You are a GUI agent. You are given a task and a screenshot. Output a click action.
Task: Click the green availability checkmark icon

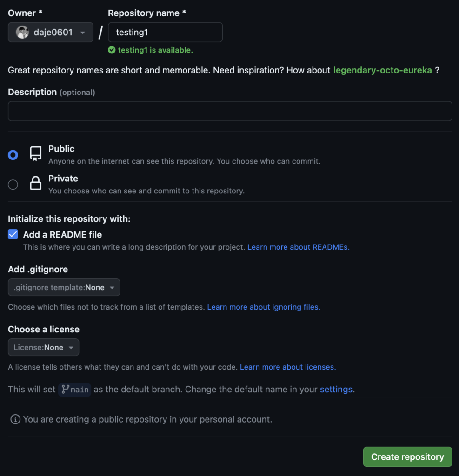(x=112, y=50)
